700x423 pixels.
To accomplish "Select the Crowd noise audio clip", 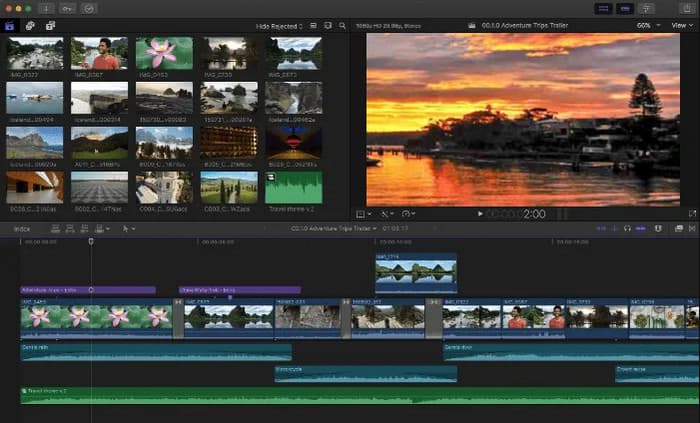I will pyautogui.click(x=657, y=374).
